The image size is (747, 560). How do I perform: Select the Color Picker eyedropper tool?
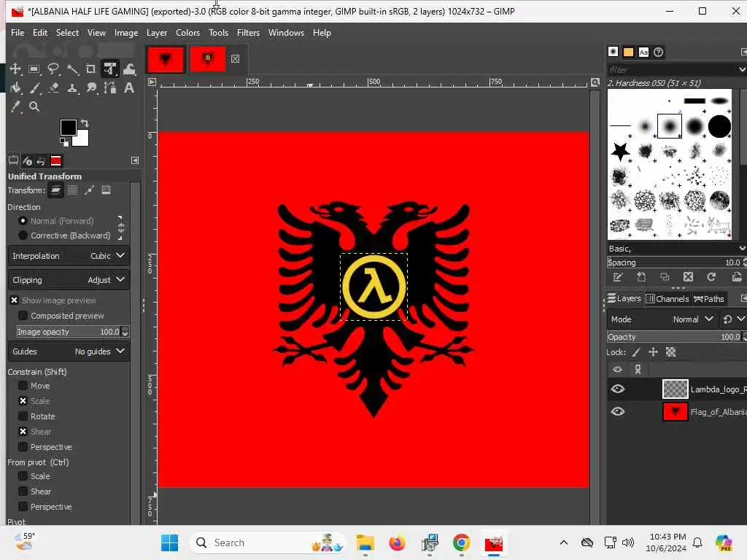[16, 106]
